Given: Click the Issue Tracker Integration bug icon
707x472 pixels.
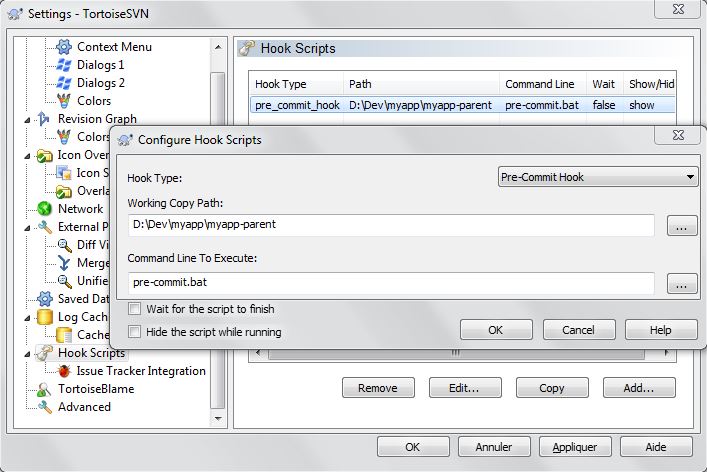Looking at the screenshot, I should 64,371.
